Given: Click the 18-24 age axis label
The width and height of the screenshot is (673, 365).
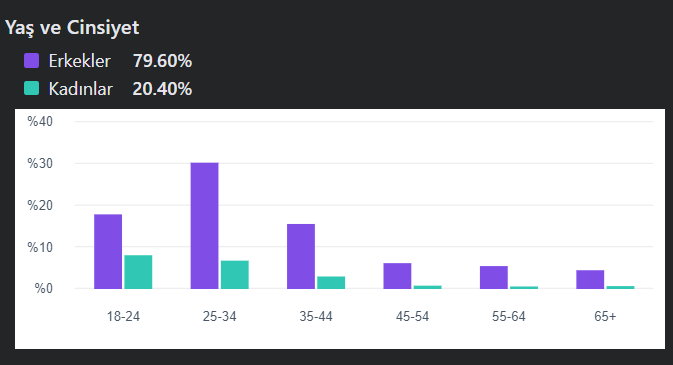Looking at the screenshot, I should pyautogui.click(x=123, y=316).
